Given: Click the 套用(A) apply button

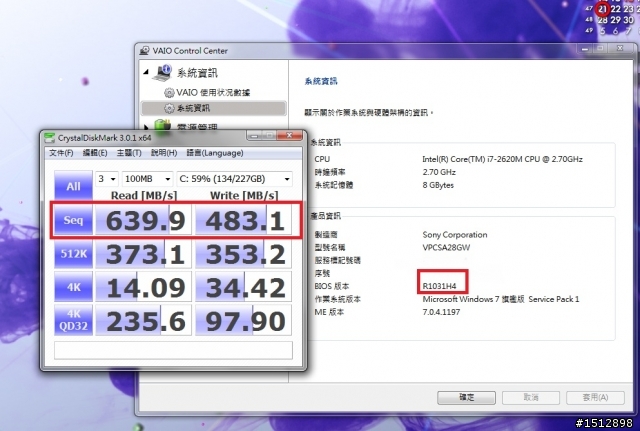Looking at the screenshot, I should coord(595,397).
